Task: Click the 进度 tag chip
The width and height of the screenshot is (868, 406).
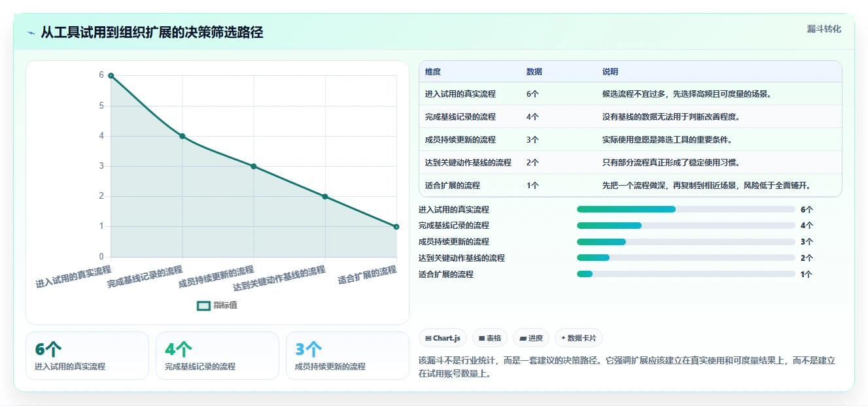Action: click(x=531, y=338)
